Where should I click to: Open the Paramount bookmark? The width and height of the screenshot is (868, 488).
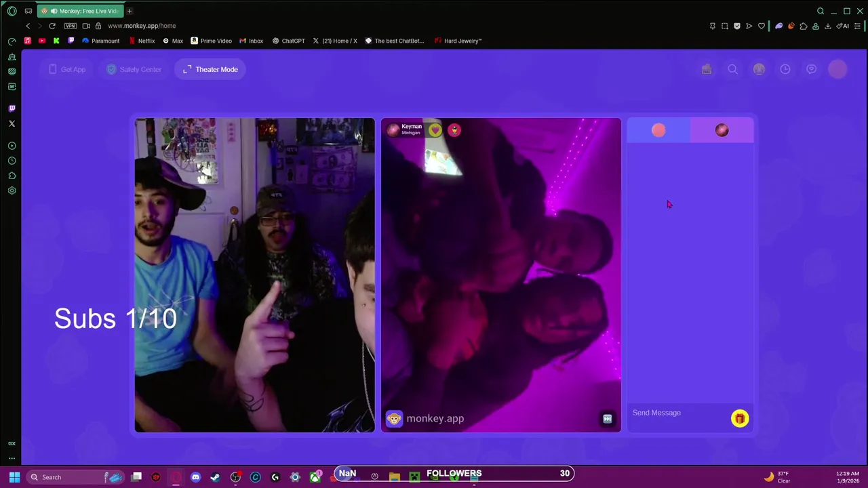[x=100, y=41]
